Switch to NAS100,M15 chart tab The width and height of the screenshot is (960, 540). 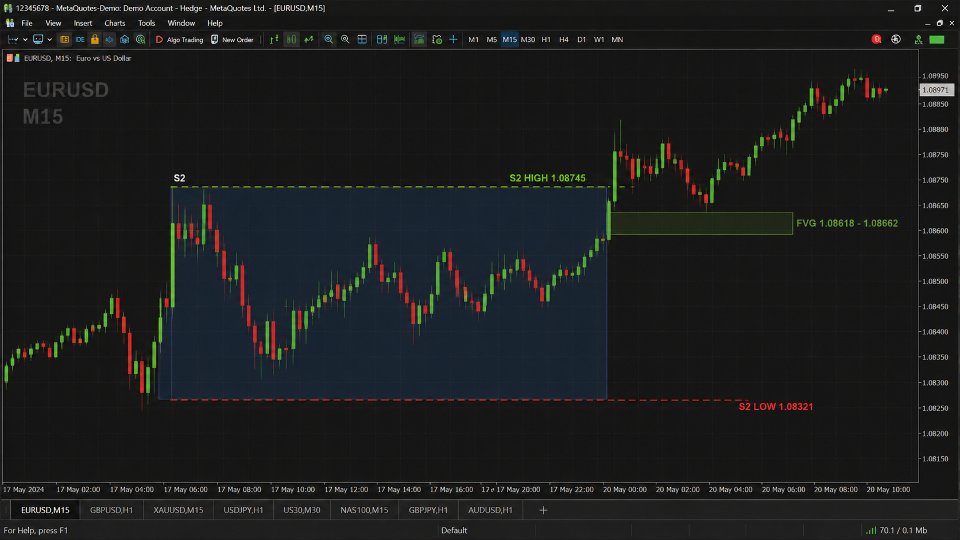click(x=364, y=510)
